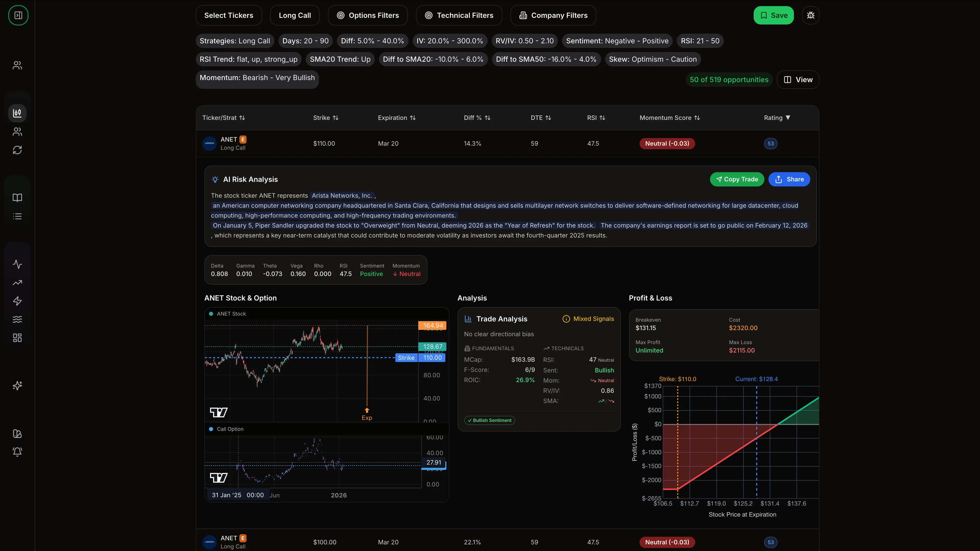
Task: Click the second users icon below the screener
Action: pos(18,132)
